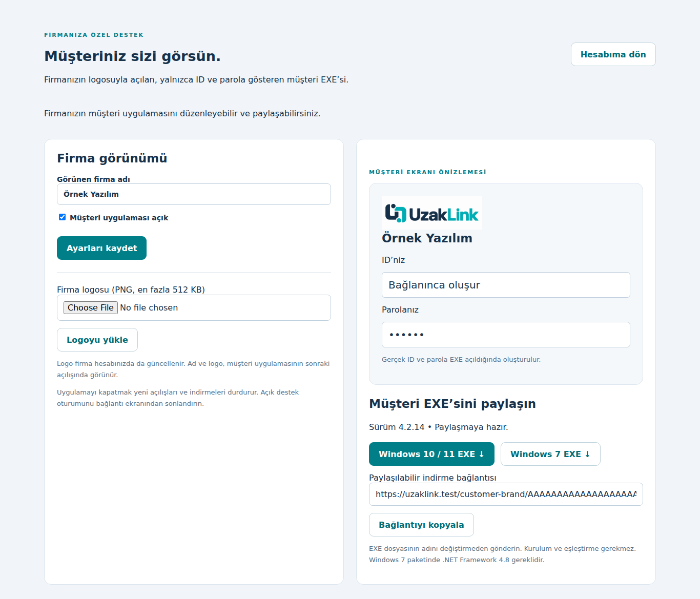Viewport: 700px width, 599px height.
Task: Click the 'Firma logosu (PNG, en fazla 512 KB)' label
Action: point(131,290)
